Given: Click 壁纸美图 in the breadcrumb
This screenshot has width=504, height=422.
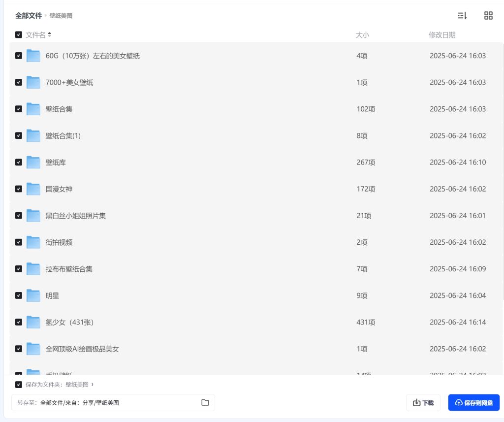Looking at the screenshot, I should (x=61, y=16).
